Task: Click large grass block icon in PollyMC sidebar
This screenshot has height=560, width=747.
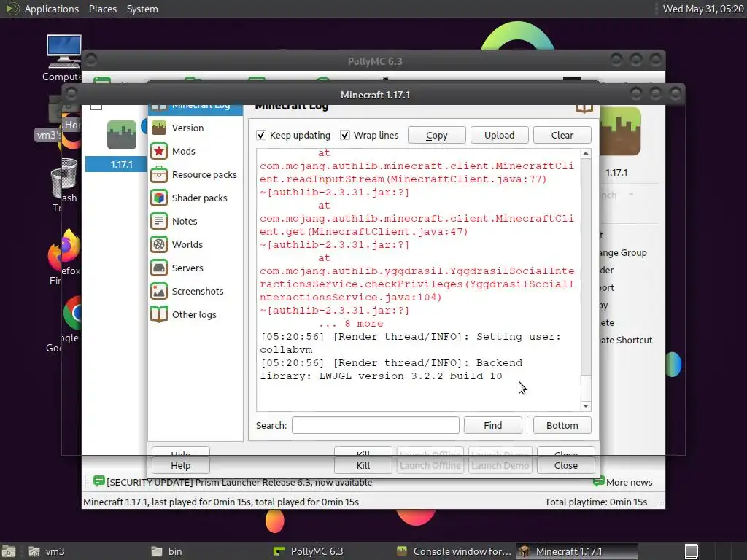Action: tap(620, 131)
